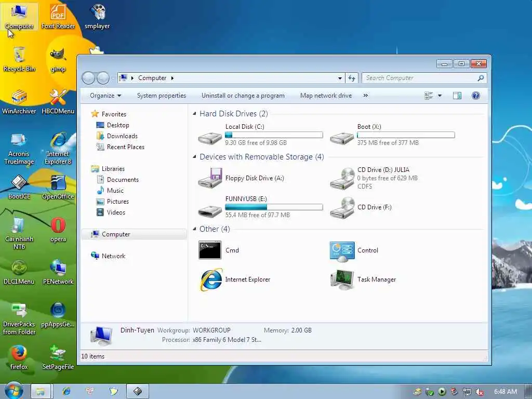The image size is (532, 399).
Task: Open Documents library
Action: (x=117, y=179)
